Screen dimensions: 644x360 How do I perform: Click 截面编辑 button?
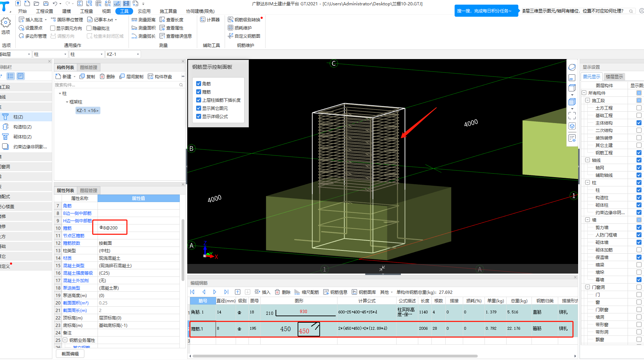pos(70,354)
